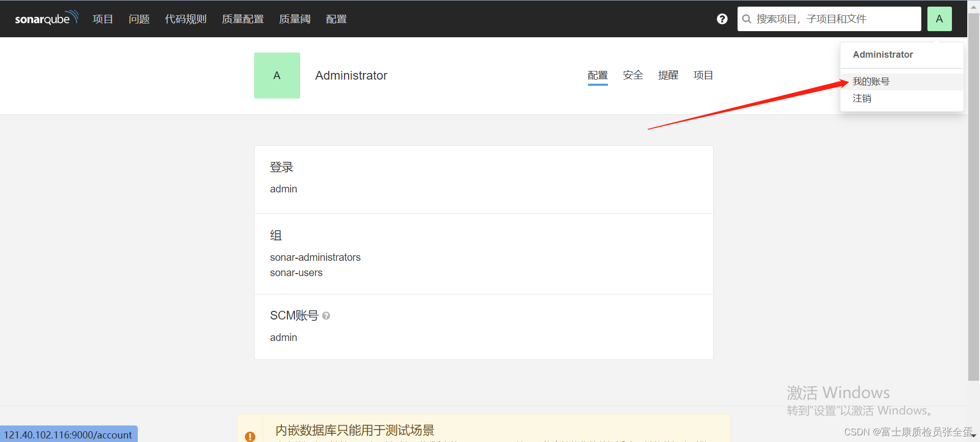Click the 121.40.102.116:9000/account status URL
980x442 pixels.
coord(68,435)
